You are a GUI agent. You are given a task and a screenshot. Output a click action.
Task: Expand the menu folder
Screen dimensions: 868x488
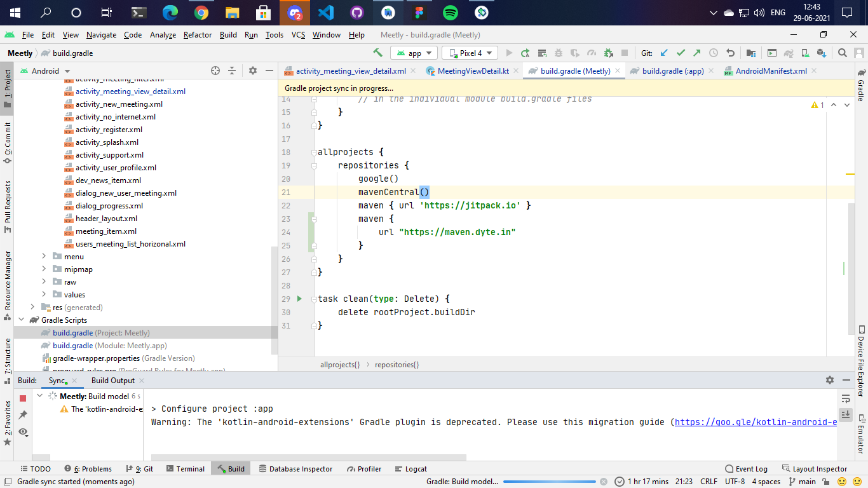pos(44,256)
